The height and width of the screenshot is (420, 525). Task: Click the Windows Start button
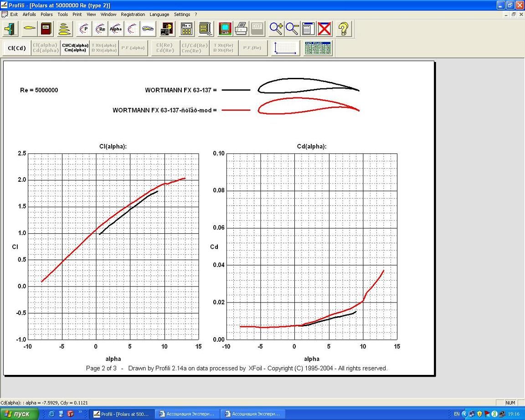tap(17, 414)
